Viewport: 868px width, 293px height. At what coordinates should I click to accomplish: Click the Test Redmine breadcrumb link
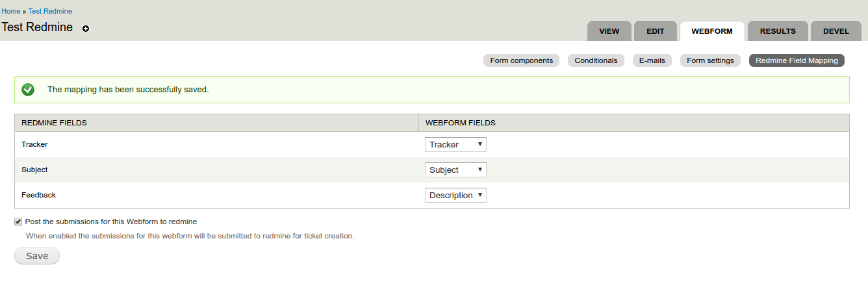click(x=50, y=11)
